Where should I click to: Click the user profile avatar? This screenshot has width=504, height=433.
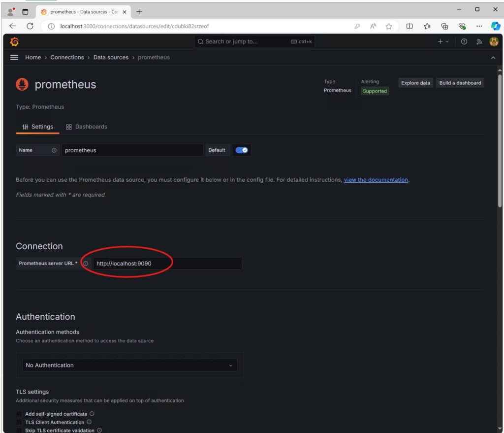[494, 42]
